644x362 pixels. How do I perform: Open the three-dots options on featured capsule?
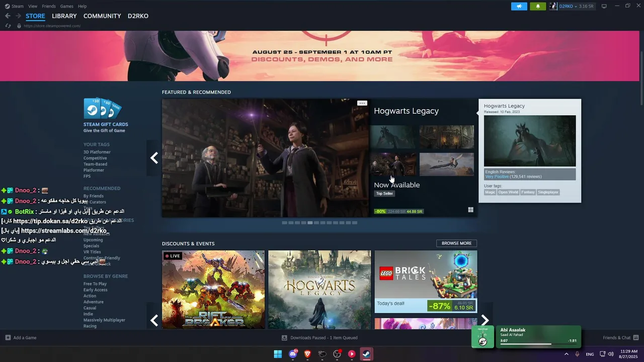pyautogui.click(x=362, y=103)
